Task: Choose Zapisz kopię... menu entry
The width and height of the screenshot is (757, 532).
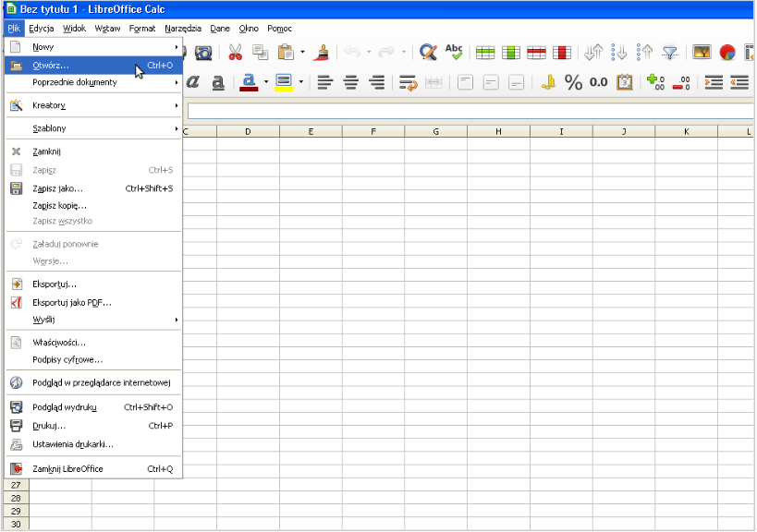Action: click(x=93, y=206)
